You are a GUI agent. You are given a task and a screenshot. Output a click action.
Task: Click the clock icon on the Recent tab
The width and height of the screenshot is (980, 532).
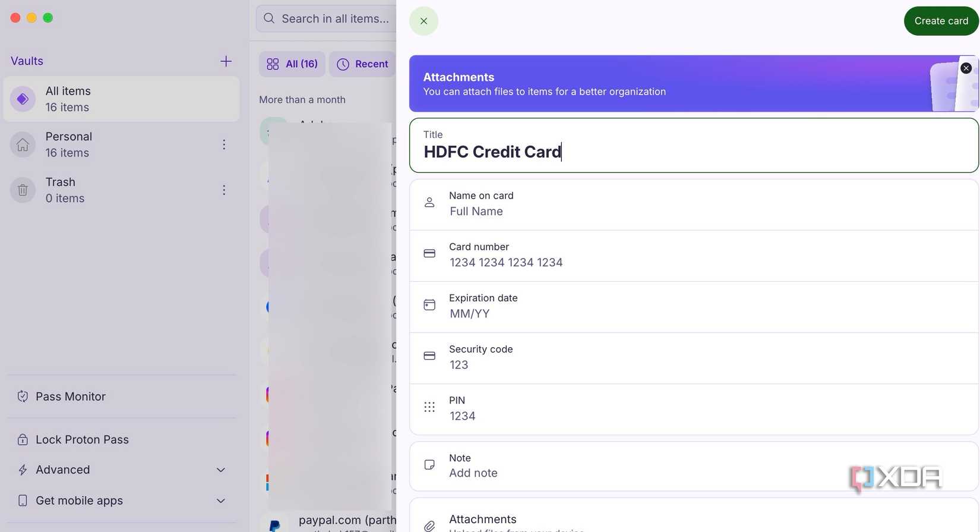(343, 64)
